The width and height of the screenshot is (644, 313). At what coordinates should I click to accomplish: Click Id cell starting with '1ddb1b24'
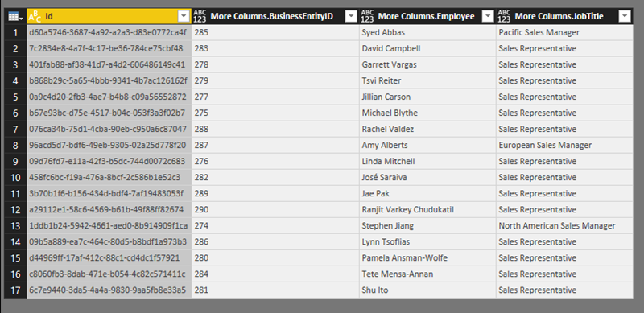tap(109, 225)
